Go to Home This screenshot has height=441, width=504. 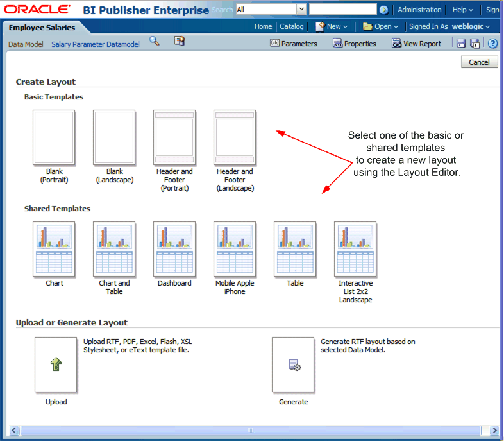tap(264, 26)
